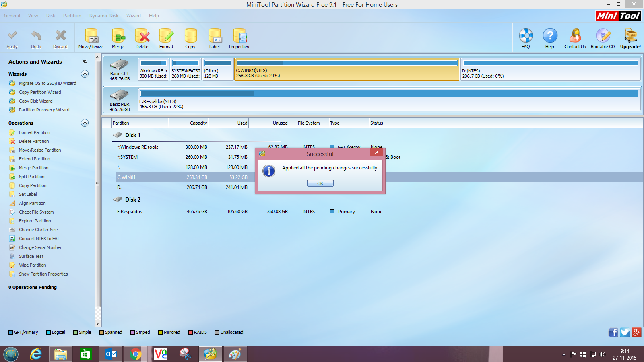Open the Facebook share icon

613,332
